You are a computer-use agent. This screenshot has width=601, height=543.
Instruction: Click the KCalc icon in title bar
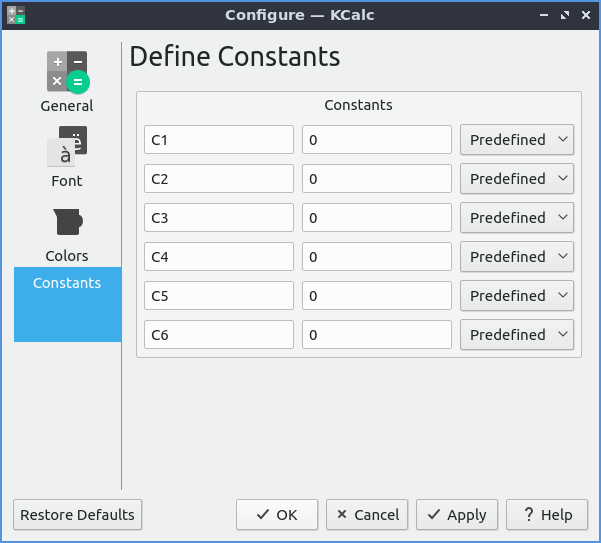point(16,15)
